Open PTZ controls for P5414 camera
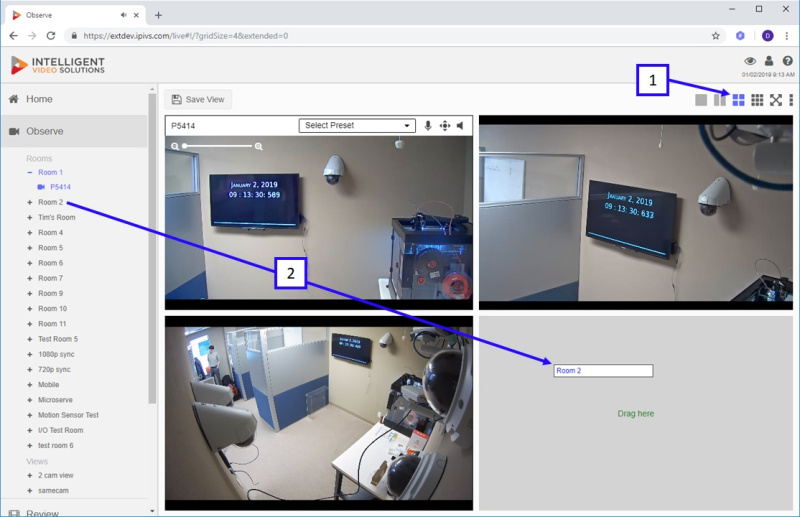This screenshot has height=517, width=800. tap(445, 126)
